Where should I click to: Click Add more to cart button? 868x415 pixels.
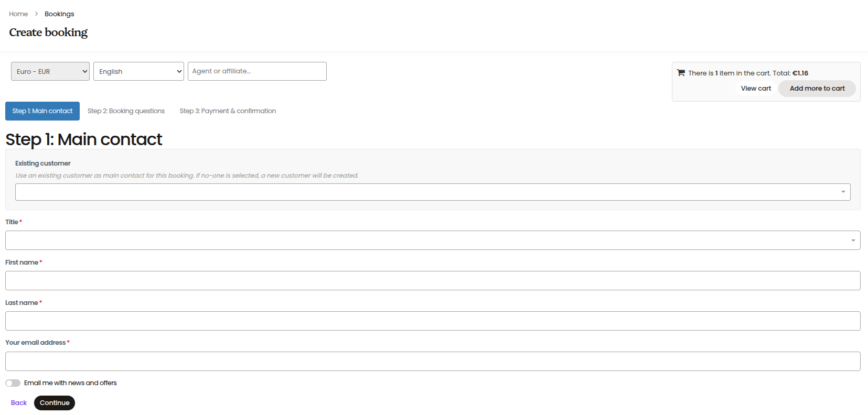coord(817,89)
